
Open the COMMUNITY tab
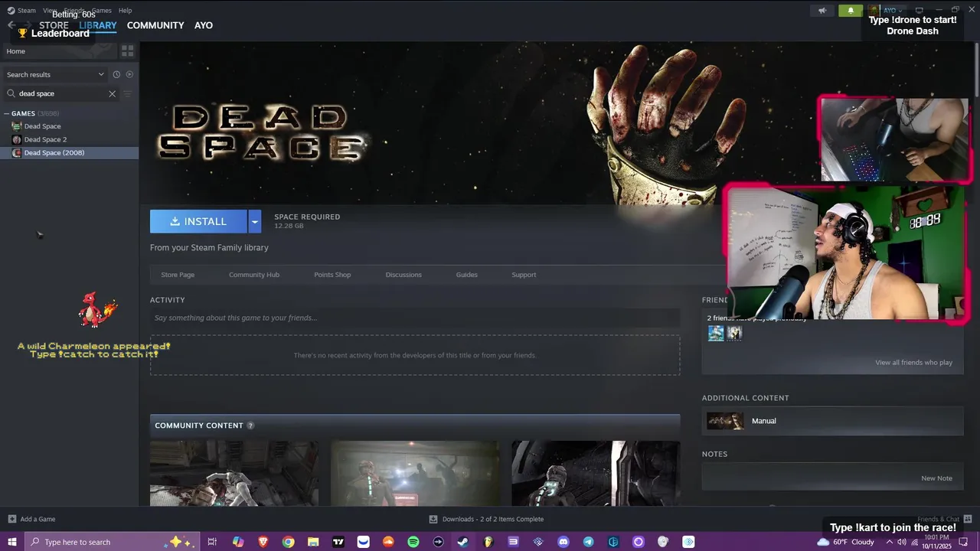pyautogui.click(x=155, y=25)
